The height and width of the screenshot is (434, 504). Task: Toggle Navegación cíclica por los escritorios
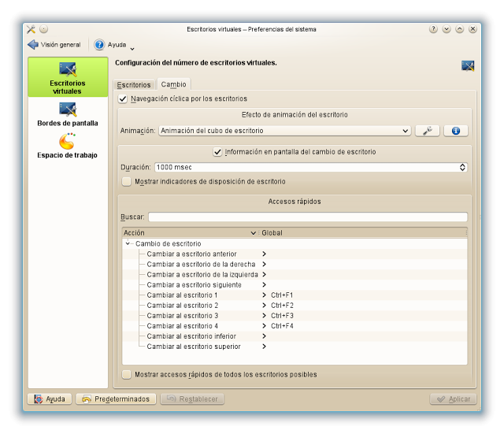[x=123, y=99]
